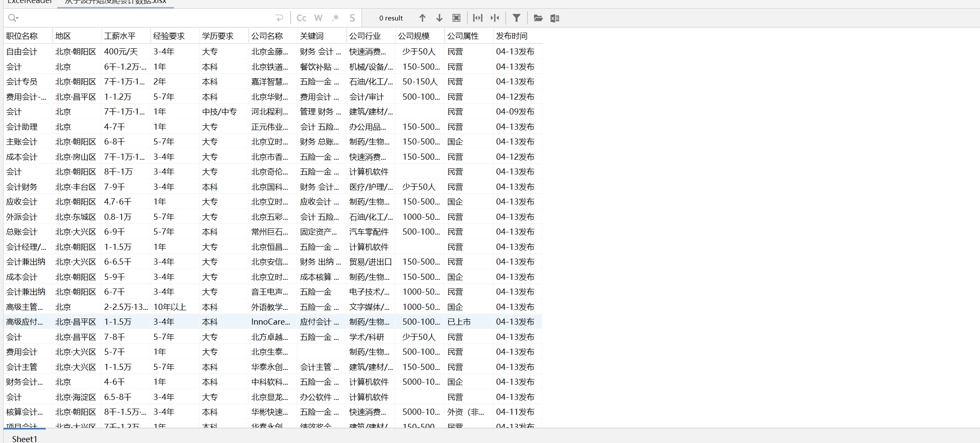This screenshot has width=980, height=443.
Task: Click the 公司属性 column header
Action: click(x=469, y=36)
